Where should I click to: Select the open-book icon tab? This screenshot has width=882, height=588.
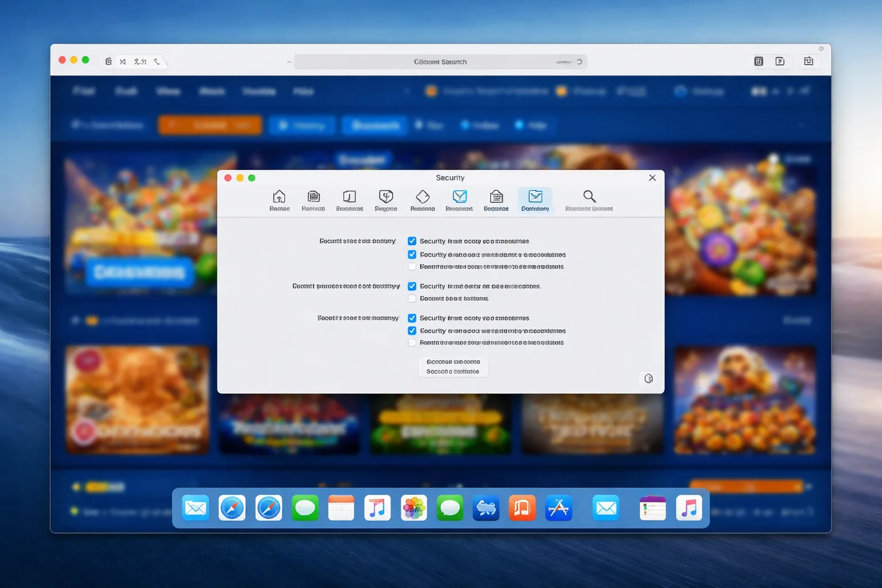[349, 200]
